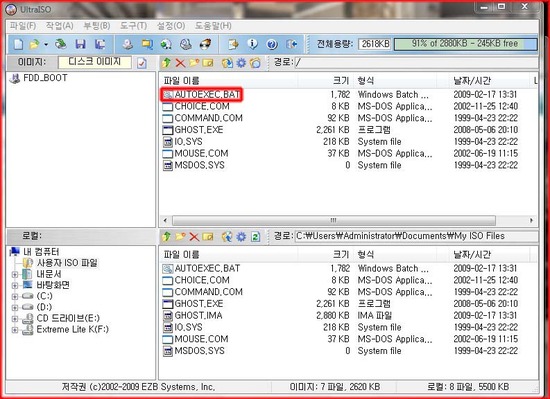Select COMMAND.COM in the image pane
Screen dimensions: 550x399
click(x=203, y=118)
